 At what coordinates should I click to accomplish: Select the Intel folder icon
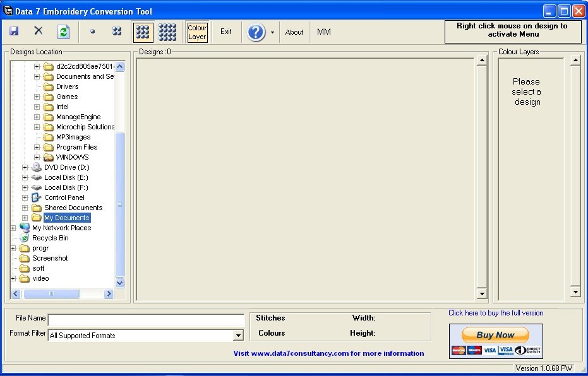(49, 107)
